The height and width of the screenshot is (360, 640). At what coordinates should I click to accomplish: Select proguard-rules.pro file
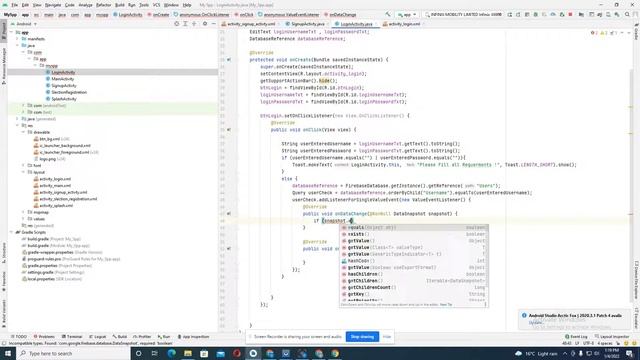[44, 259]
